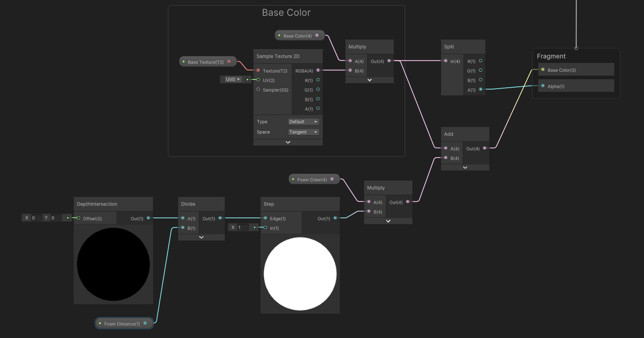Click the DepthIntersection Out(1) port
Viewport: 644px width, 338px height.
(148, 218)
